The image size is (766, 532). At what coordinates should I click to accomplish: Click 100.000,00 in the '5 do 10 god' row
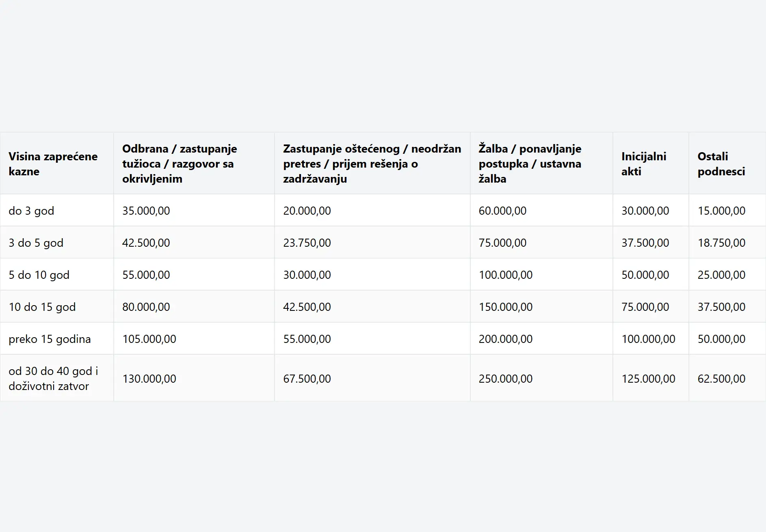[x=506, y=275]
